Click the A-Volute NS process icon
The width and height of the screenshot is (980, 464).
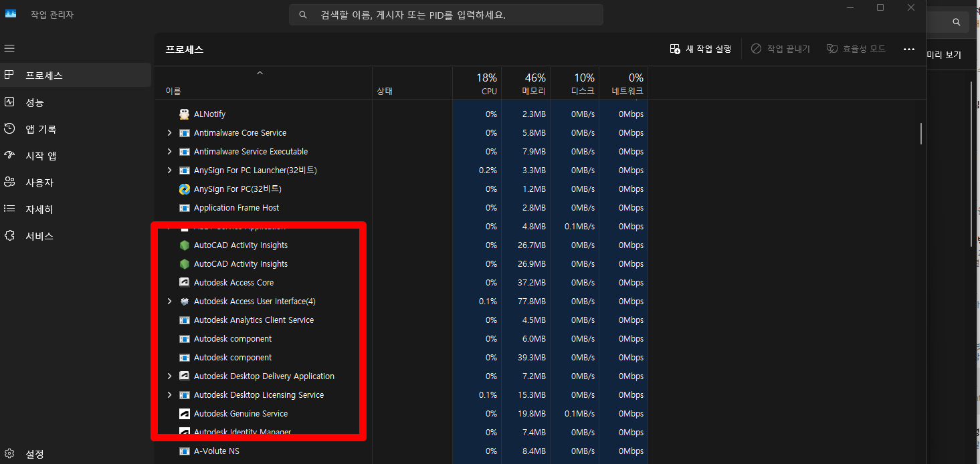click(185, 451)
